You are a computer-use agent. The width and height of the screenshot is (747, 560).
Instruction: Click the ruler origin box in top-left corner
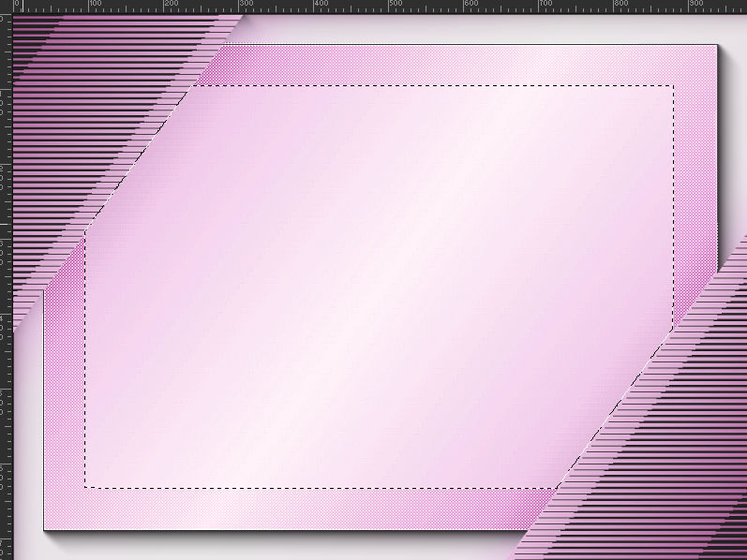coord(5,6)
